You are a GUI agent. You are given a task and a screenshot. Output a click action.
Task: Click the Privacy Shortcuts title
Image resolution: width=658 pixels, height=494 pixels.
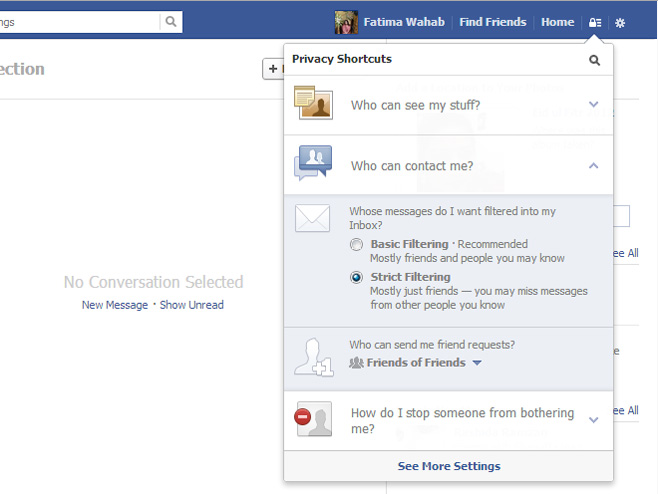pyautogui.click(x=342, y=59)
